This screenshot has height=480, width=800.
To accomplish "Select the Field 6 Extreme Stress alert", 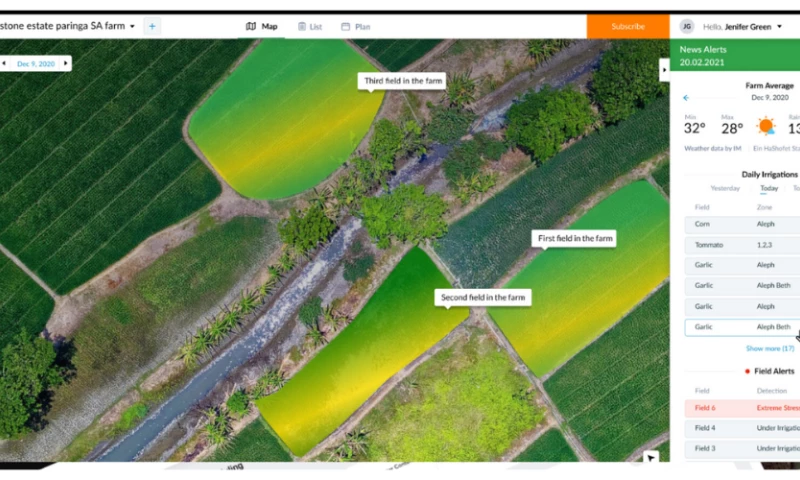I will tap(741, 408).
